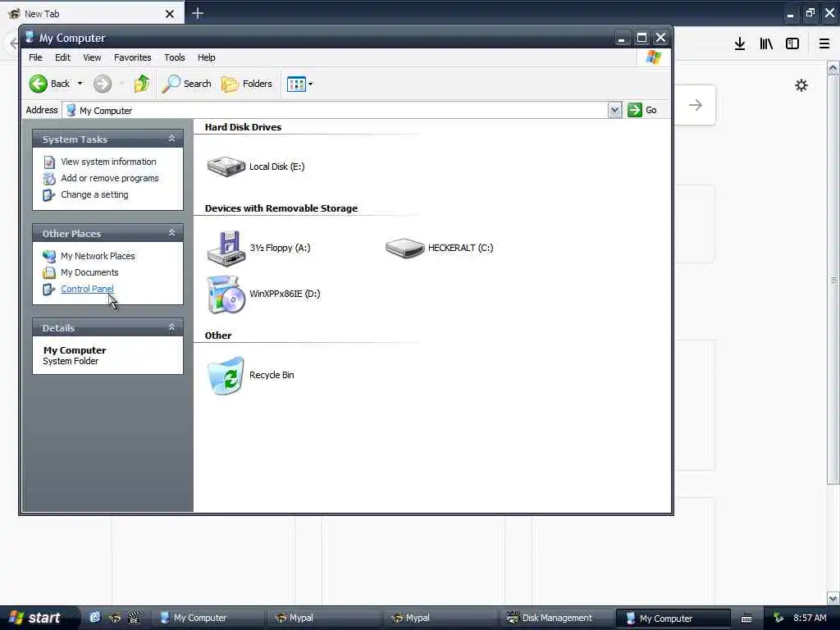
Task: Collapse the Other Places panel
Action: point(171,233)
